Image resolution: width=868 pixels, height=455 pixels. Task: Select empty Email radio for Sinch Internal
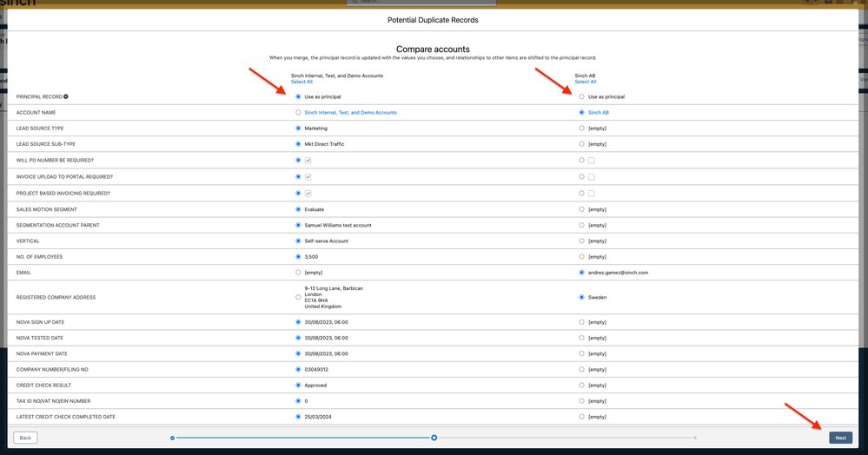[x=298, y=273]
